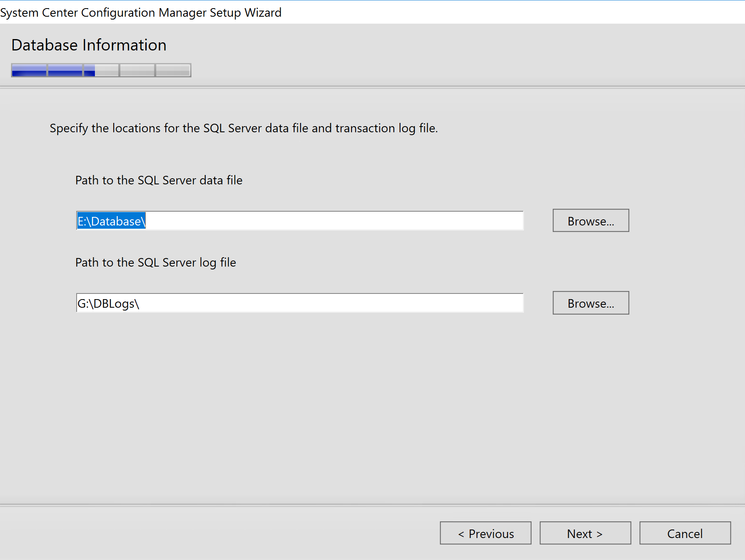Image resolution: width=745 pixels, height=560 pixels.
Task: Click the second filled progress segment
Action: point(65,70)
